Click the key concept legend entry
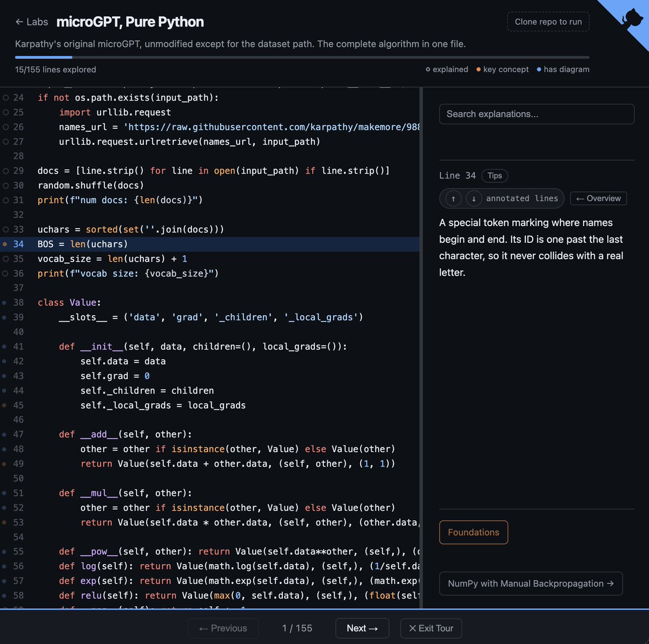This screenshot has height=644, width=649. tap(502, 69)
